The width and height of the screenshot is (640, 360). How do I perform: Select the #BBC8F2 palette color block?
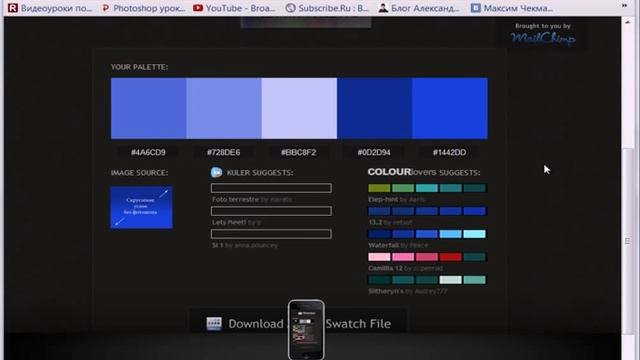coord(299,108)
